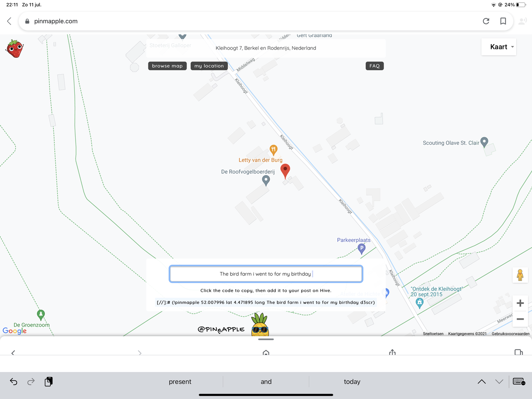Jump to previous field with up chevron
Image resolution: width=532 pixels, height=399 pixels.
click(482, 382)
